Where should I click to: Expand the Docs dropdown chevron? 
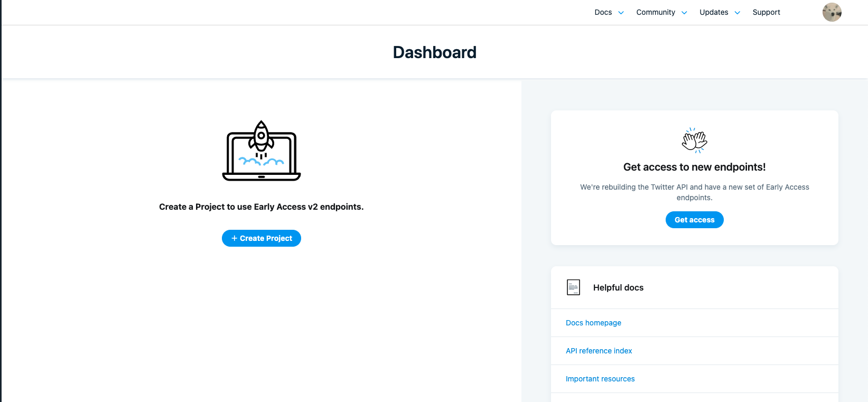[x=621, y=13]
